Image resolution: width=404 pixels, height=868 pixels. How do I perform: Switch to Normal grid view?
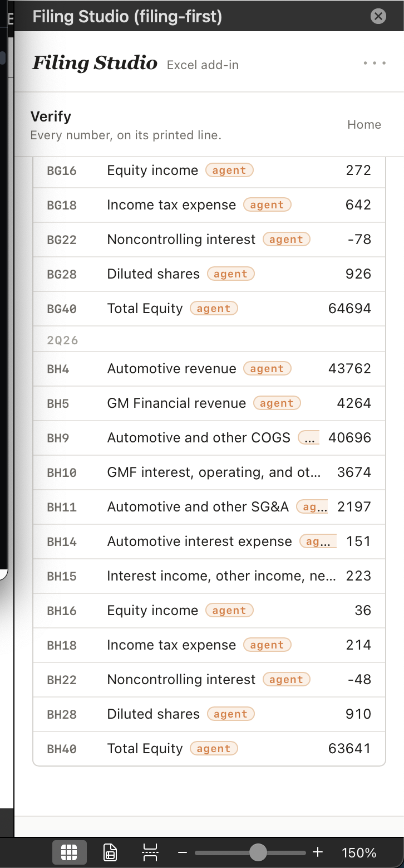point(69,852)
